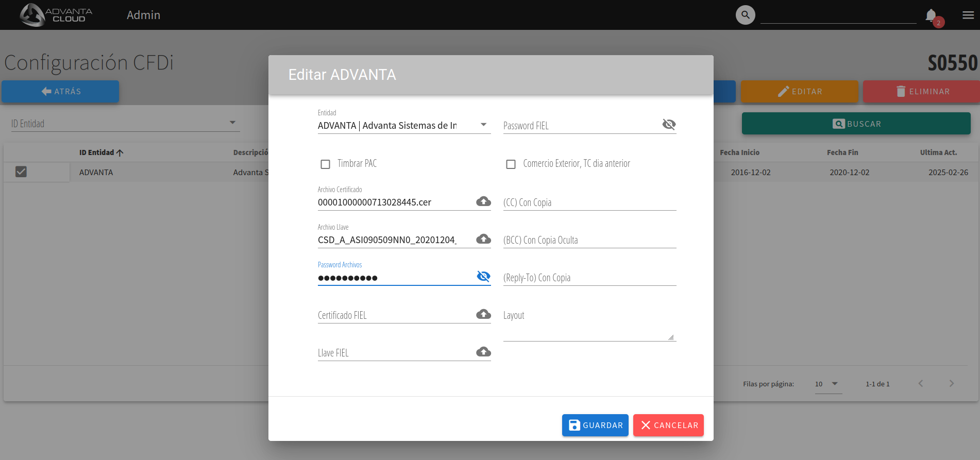Click the Layout resize handle

671,337
